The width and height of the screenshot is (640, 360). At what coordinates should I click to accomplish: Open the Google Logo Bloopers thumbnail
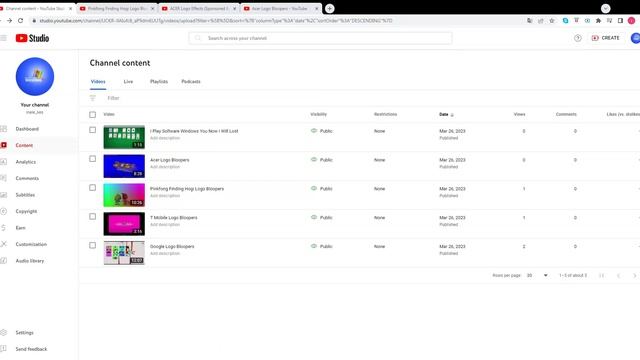(x=124, y=253)
